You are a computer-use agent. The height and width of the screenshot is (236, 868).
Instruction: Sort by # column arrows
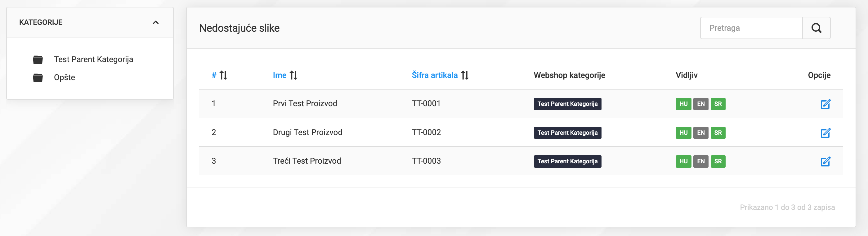(x=223, y=75)
